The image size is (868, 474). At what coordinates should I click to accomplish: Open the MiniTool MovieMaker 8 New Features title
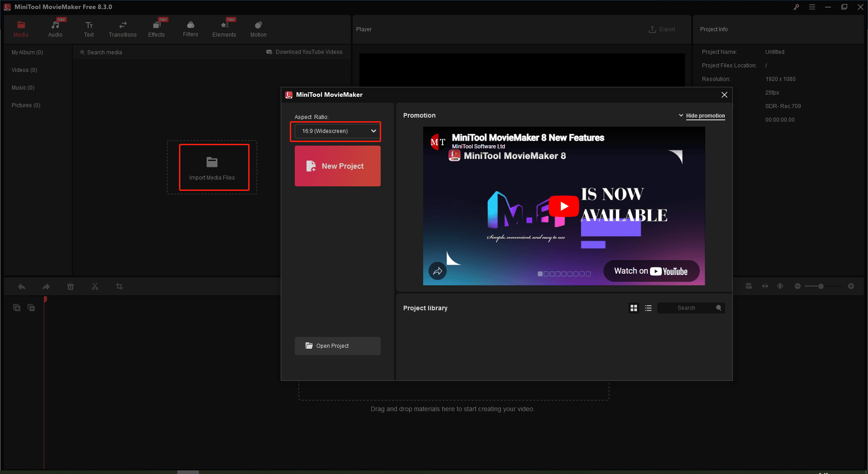pos(528,137)
